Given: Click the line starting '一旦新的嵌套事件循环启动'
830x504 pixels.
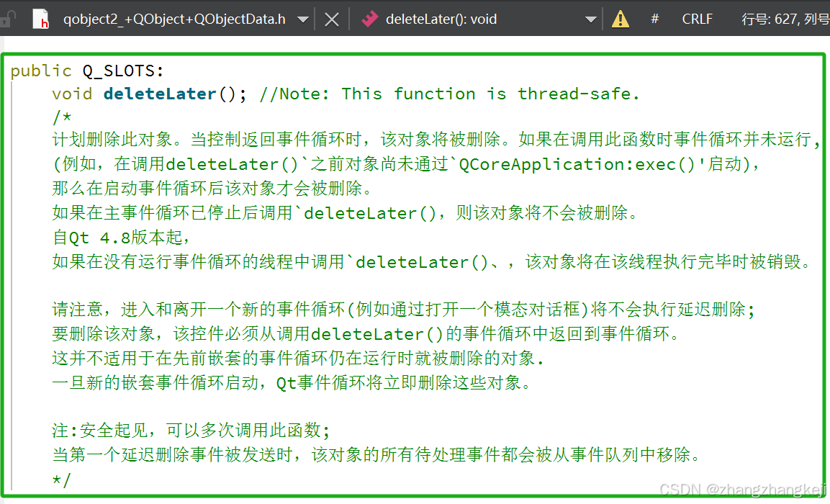Looking at the screenshot, I should coord(292,382).
